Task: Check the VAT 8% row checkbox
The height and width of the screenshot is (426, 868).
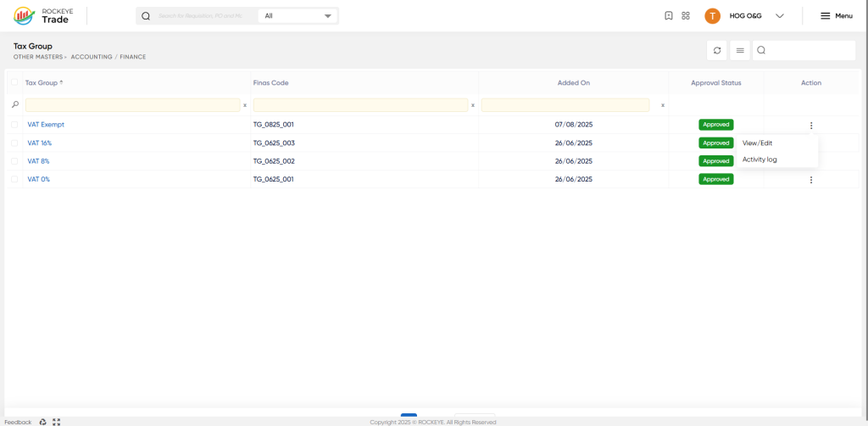Action: coord(14,161)
